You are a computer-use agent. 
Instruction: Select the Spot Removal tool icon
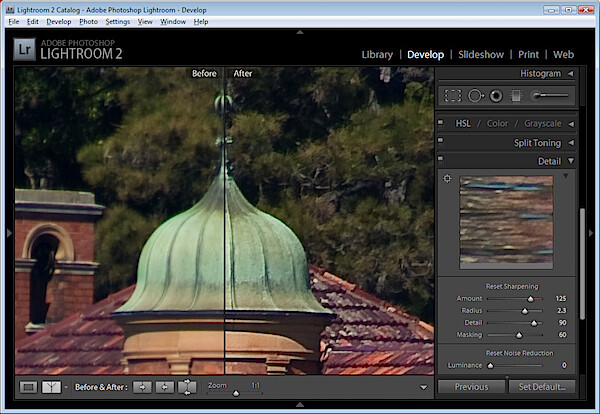[x=476, y=95]
